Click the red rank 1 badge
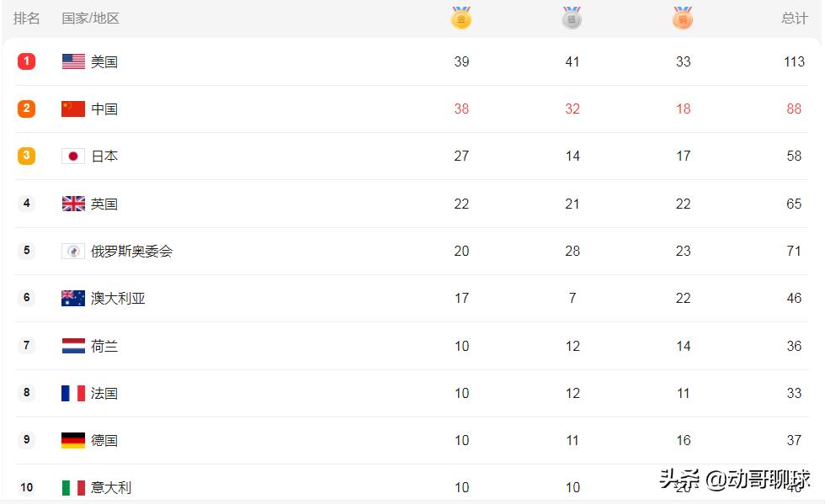 click(x=26, y=61)
